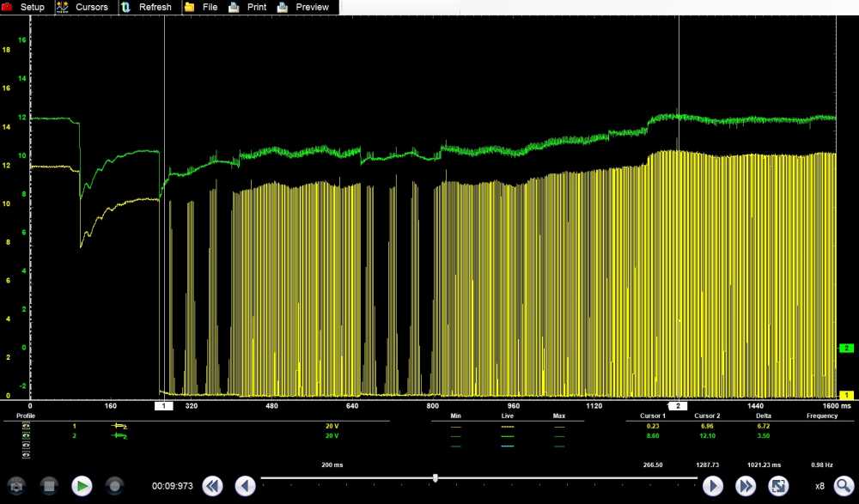Skip forward with double-right arrow button

746,486
